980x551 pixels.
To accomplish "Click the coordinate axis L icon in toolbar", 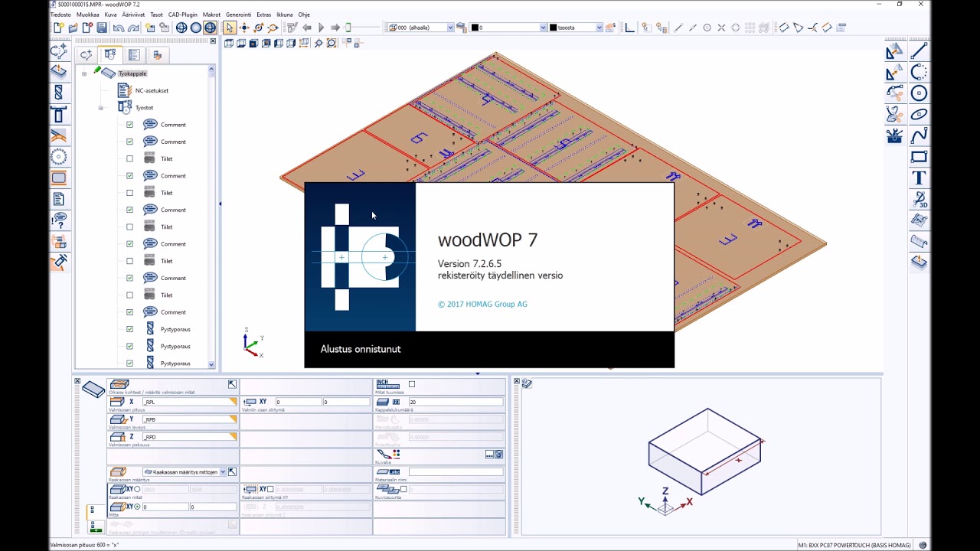I will point(630,28).
